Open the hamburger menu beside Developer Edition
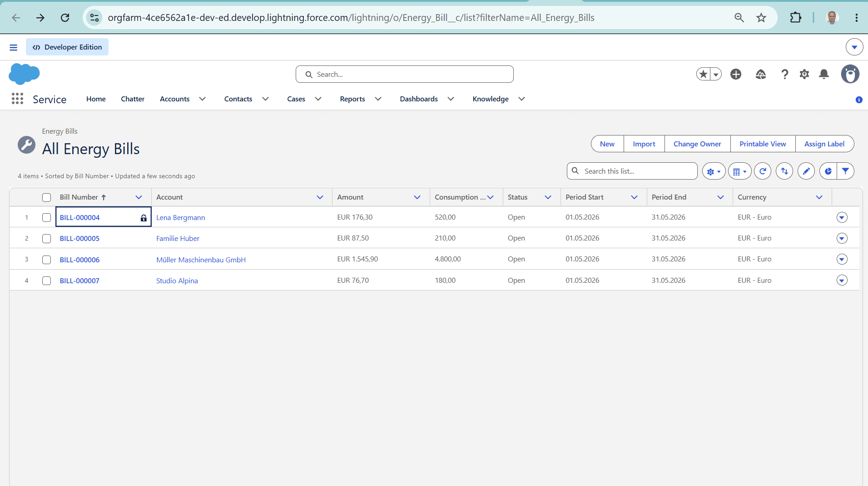Image resolution: width=868 pixels, height=486 pixels. 14,47
